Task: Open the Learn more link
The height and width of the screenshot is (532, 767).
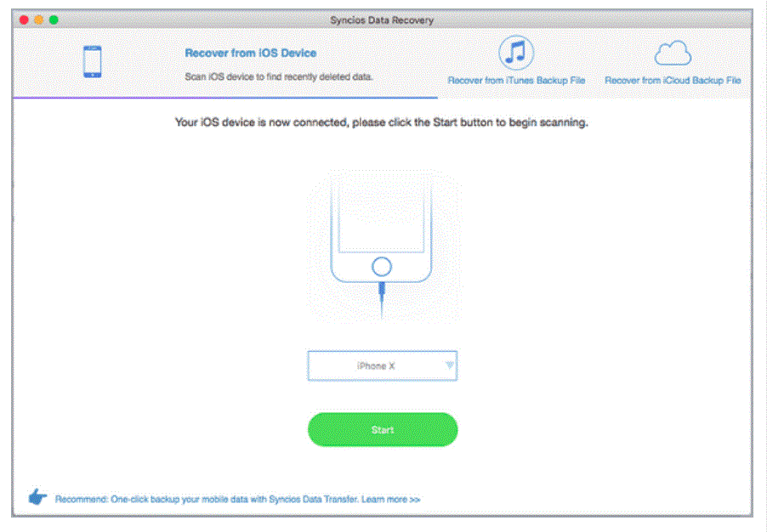Action: (x=391, y=499)
